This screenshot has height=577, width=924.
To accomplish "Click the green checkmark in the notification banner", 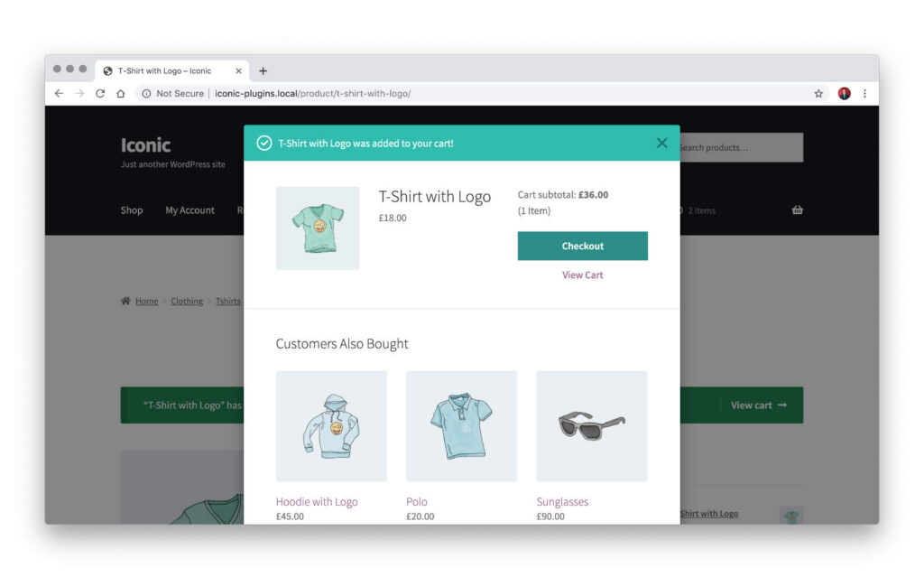I will [263, 143].
